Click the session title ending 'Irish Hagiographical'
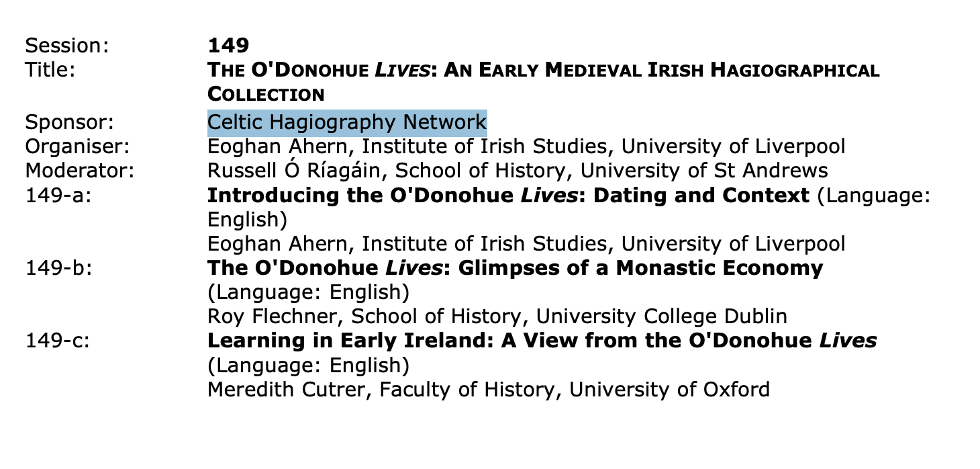The height and width of the screenshot is (469, 980). tap(543, 70)
